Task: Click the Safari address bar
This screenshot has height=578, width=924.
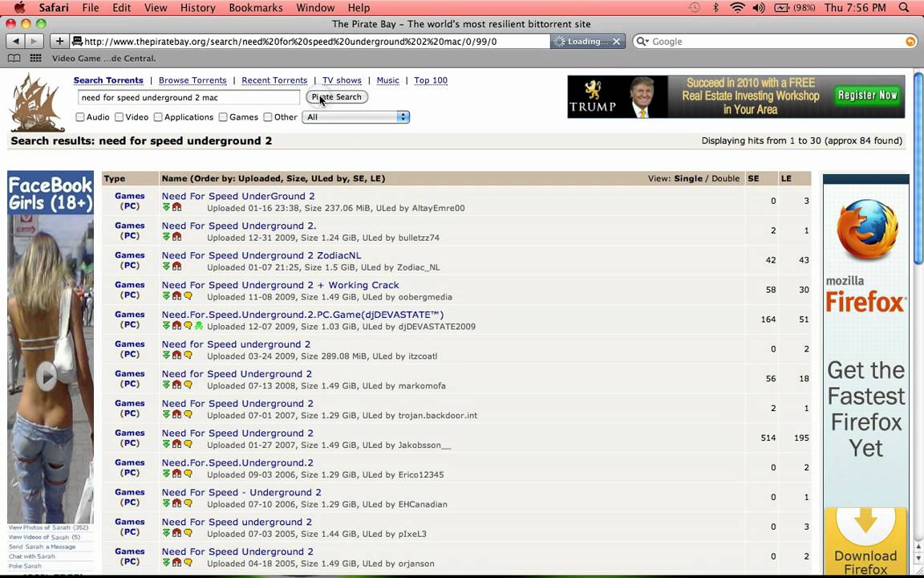Action: pyautogui.click(x=310, y=41)
